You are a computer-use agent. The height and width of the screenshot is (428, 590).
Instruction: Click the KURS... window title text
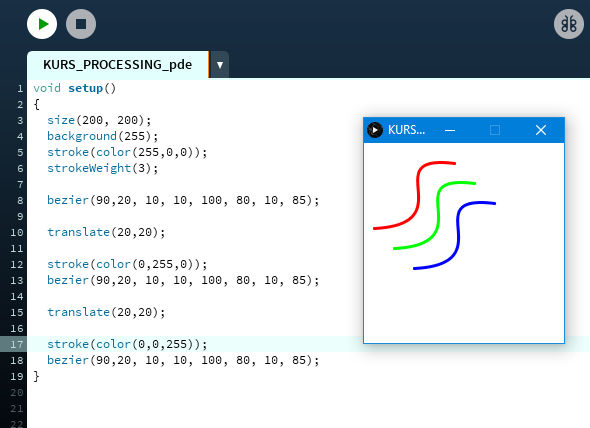(x=406, y=130)
